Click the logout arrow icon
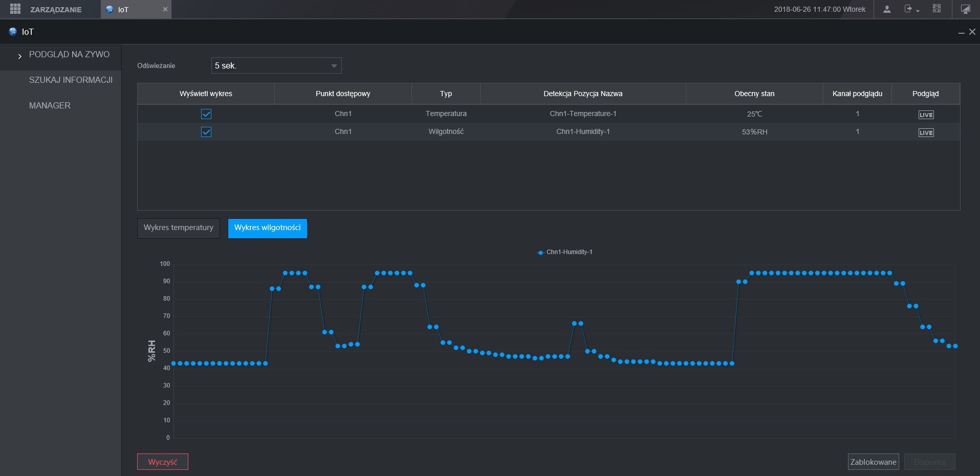 tap(909, 9)
